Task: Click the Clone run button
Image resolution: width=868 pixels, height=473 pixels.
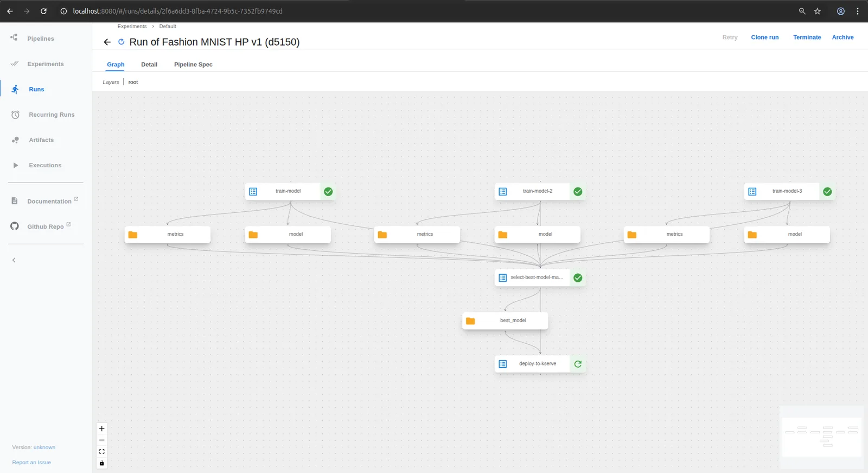Action: (x=765, y=37)
